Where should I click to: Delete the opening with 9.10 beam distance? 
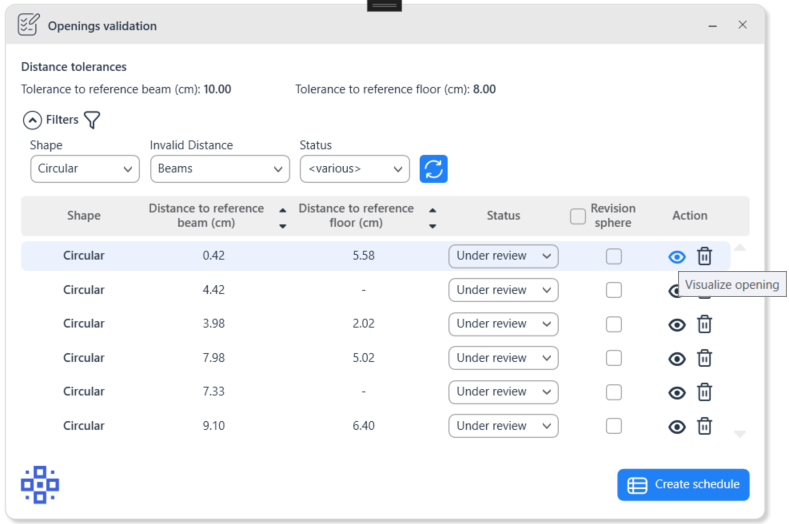point(704,426)
